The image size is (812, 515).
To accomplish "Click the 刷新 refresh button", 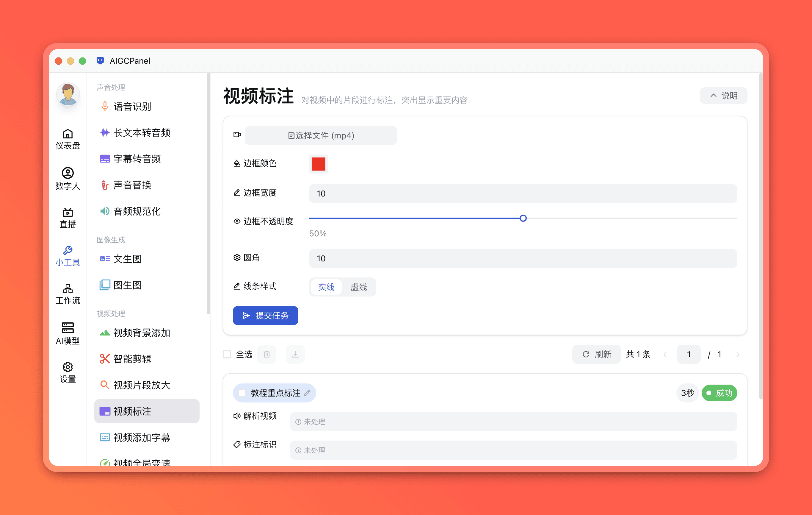I will click(597, 354).
